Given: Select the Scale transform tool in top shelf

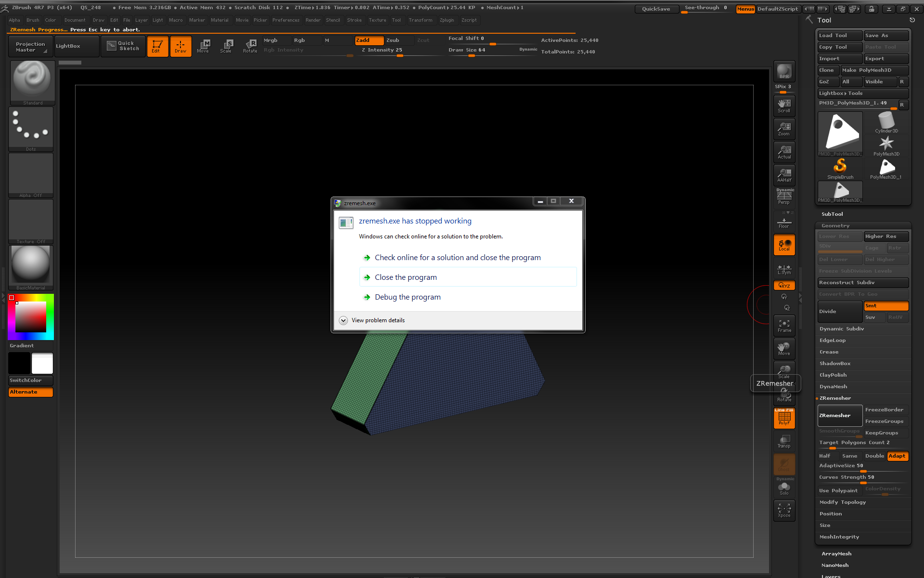Looking at the screenshot, I should [226, 46].
